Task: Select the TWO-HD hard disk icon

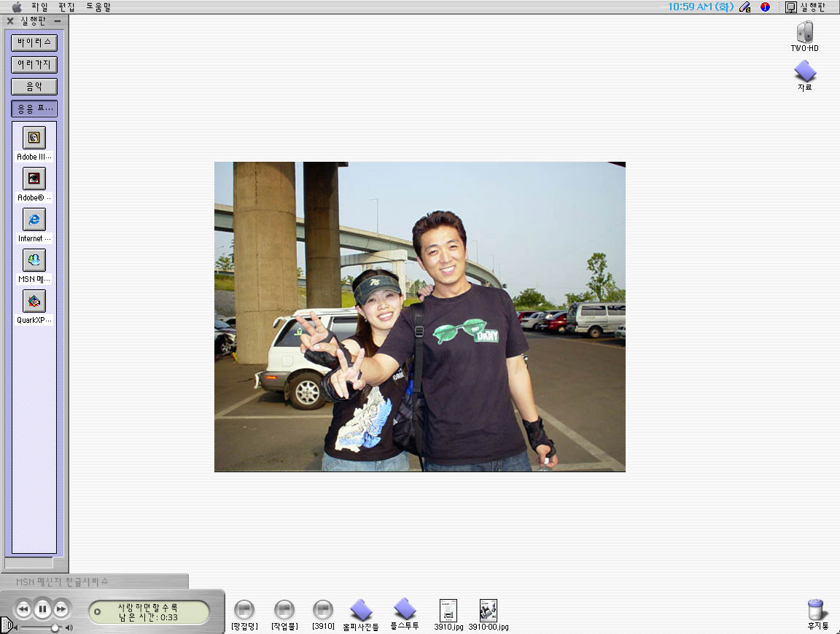Action: click(x=804, y=33)
